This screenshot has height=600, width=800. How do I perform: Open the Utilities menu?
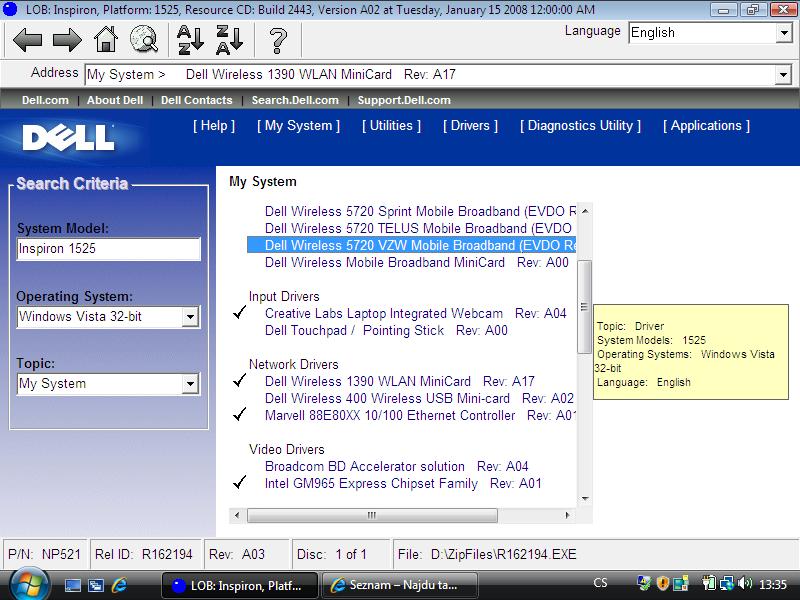pyautogui.click(x=391, y=126)
